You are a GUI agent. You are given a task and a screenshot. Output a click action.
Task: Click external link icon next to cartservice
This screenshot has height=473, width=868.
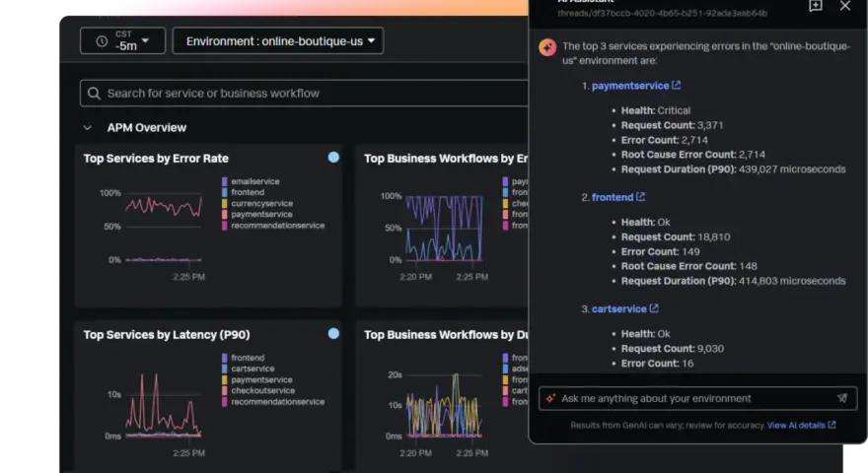coord(654,308)
